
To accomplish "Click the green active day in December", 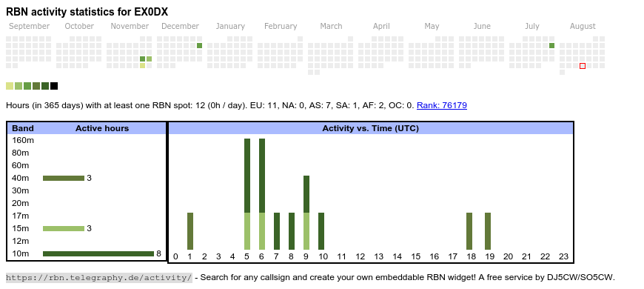I will click(x=200, y=46).
